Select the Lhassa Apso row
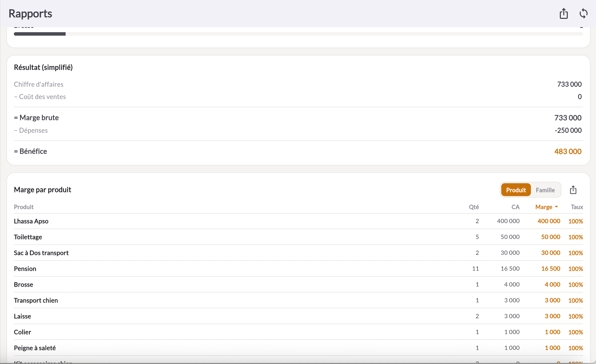The height and width of the screenshot is (364, 596). coord(298,221)
